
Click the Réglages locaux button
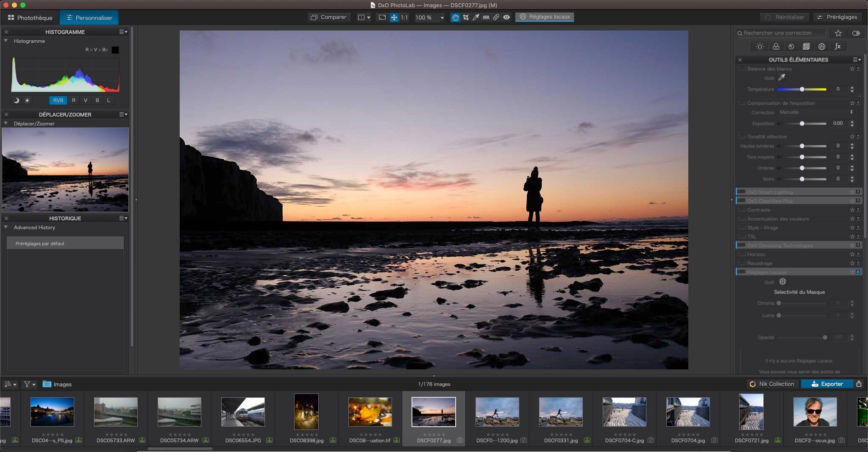coord(545,17)
